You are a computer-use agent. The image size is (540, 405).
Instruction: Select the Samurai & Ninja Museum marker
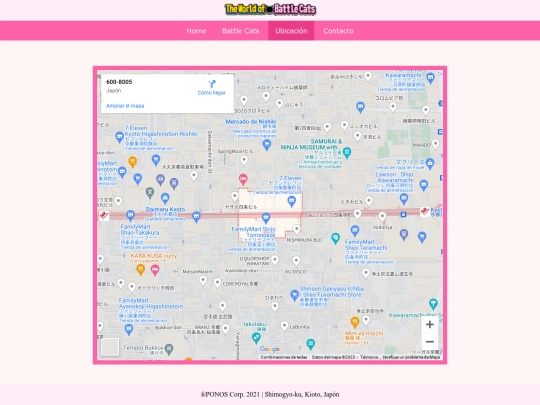click(x=347, y=153)
